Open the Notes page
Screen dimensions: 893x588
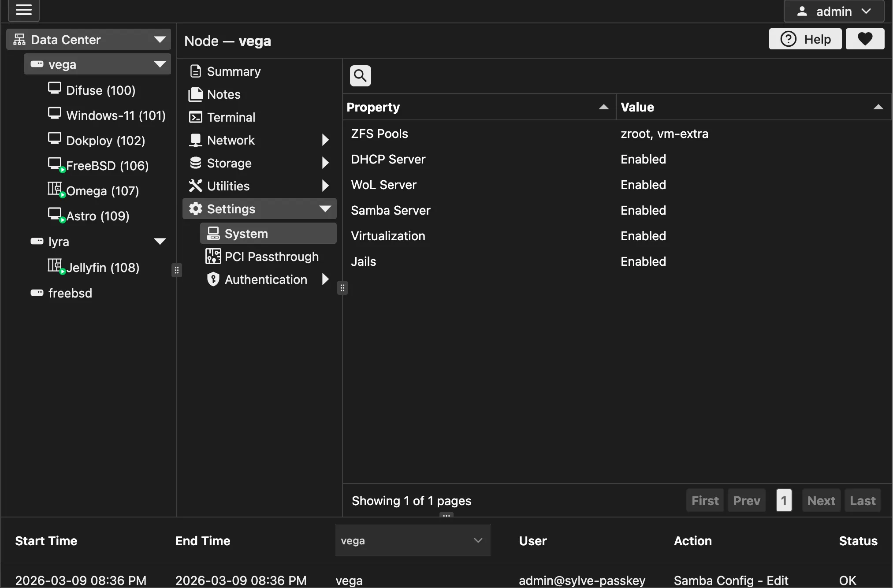223,94
